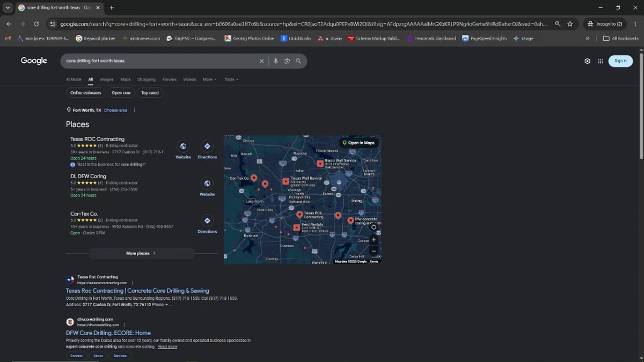Open the QuickBooks bookmark

296,38
